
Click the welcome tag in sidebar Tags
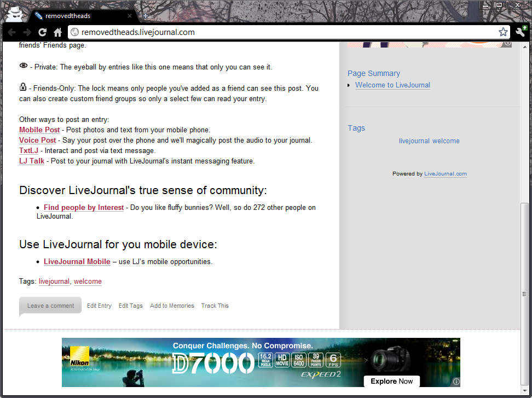click(x=446, y=141)
